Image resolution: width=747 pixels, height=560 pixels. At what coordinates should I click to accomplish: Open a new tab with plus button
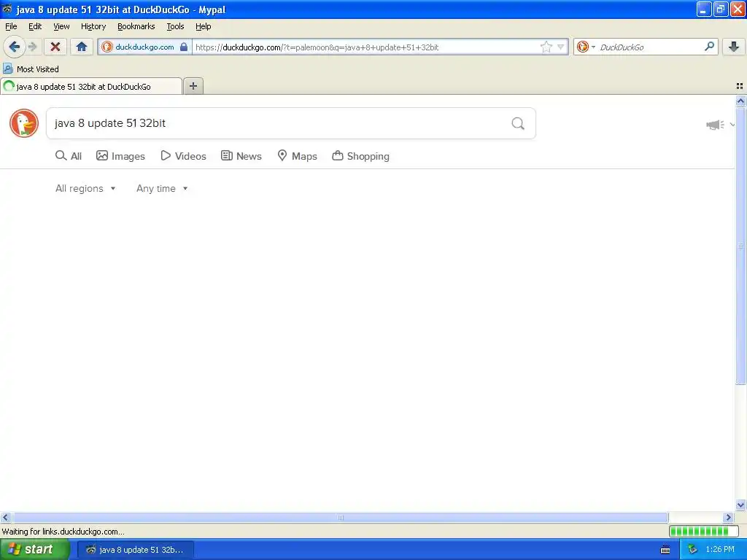click(x=193, y=86)
